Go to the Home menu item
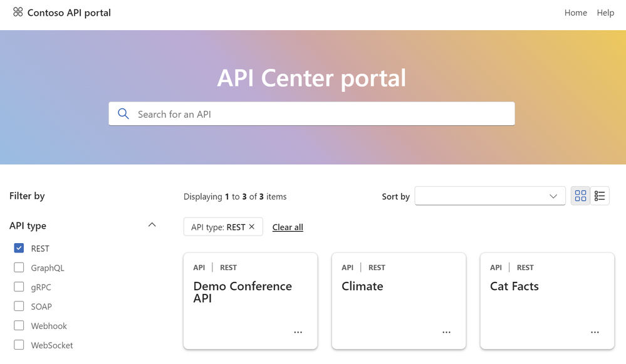Screen dimensions: 626x364 (x=575, y=13)
